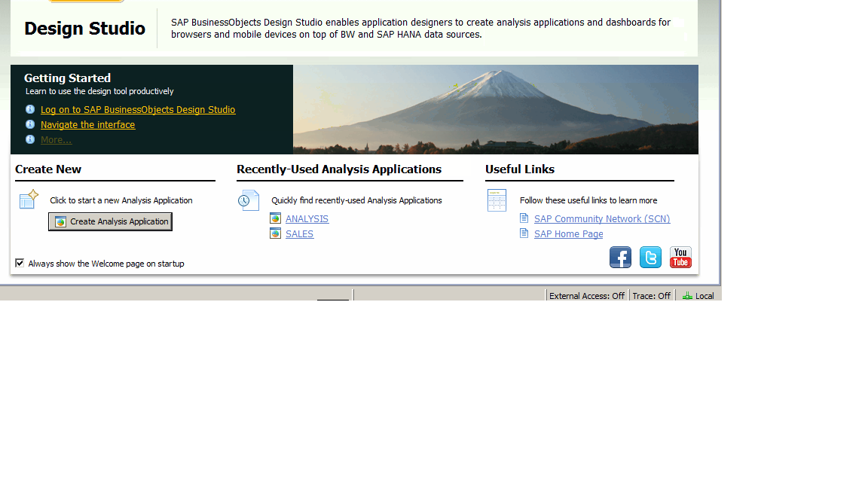Click the recently-used clock document icon
868x488 pixels.
tap(249, 200)
